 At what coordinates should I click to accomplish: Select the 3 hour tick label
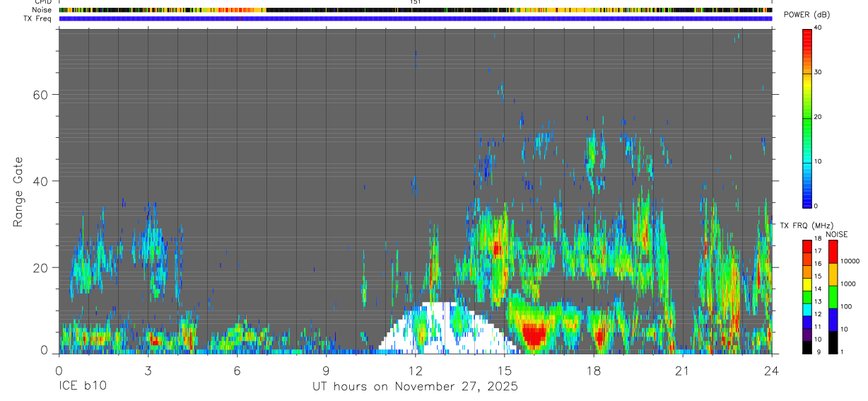pyautogui.click(x=148, y=371)
